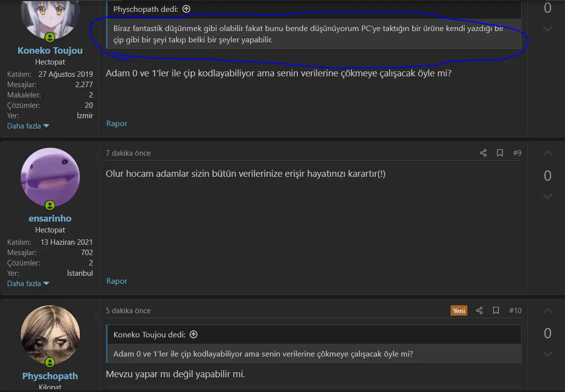Viewport: 565px width, 392px height.
Task: Click the Yeni badge on post #10
Action: click(x=459, y=311)
